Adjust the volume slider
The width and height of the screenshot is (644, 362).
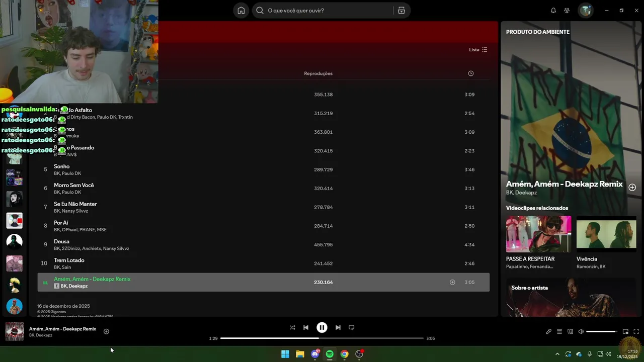(x=602, y=332)
